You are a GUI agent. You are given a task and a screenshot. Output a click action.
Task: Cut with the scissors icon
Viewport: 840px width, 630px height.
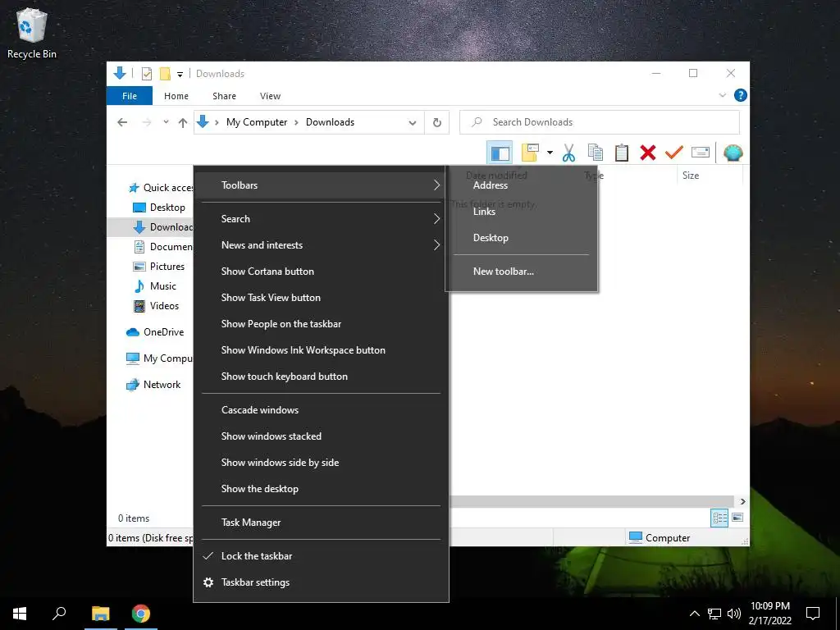[x=569, y=153]
